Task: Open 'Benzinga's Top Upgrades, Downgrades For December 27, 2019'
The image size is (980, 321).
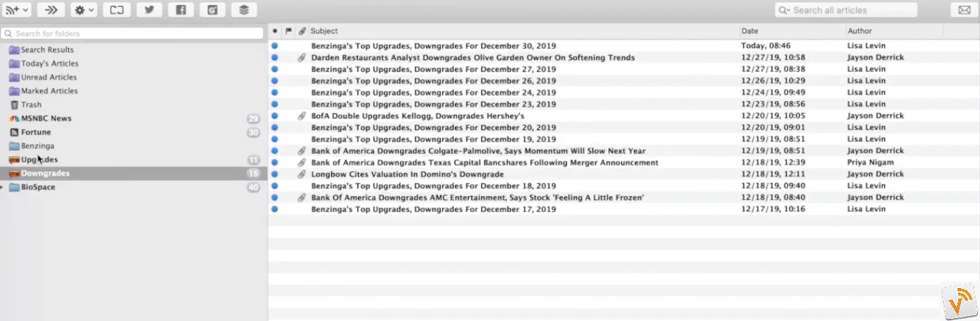Action: pos(433,69)
